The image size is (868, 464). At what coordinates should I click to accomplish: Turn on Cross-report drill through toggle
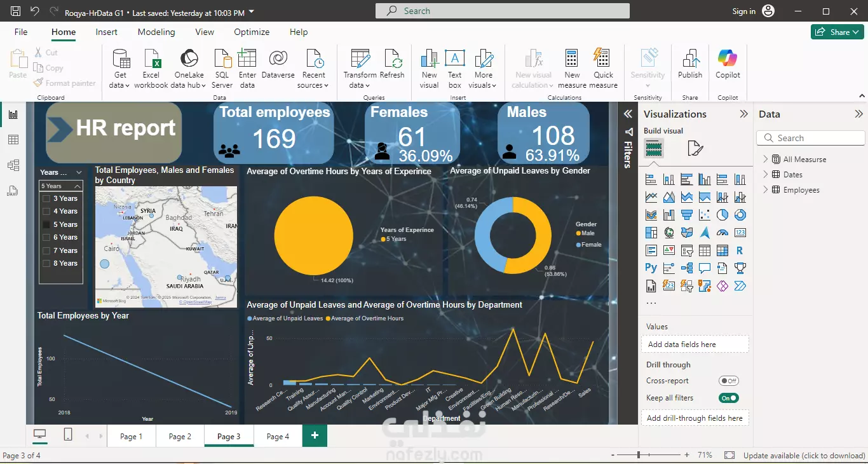728,381
